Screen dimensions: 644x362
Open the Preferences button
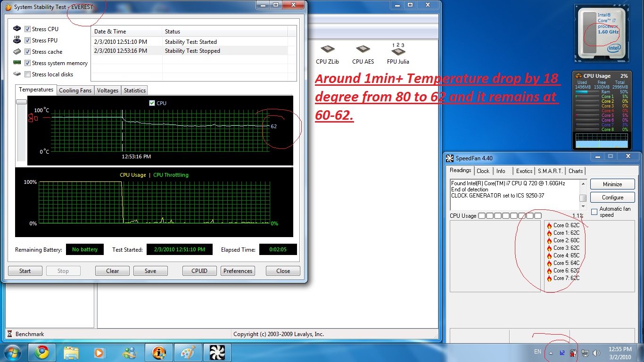click(238, 271)
